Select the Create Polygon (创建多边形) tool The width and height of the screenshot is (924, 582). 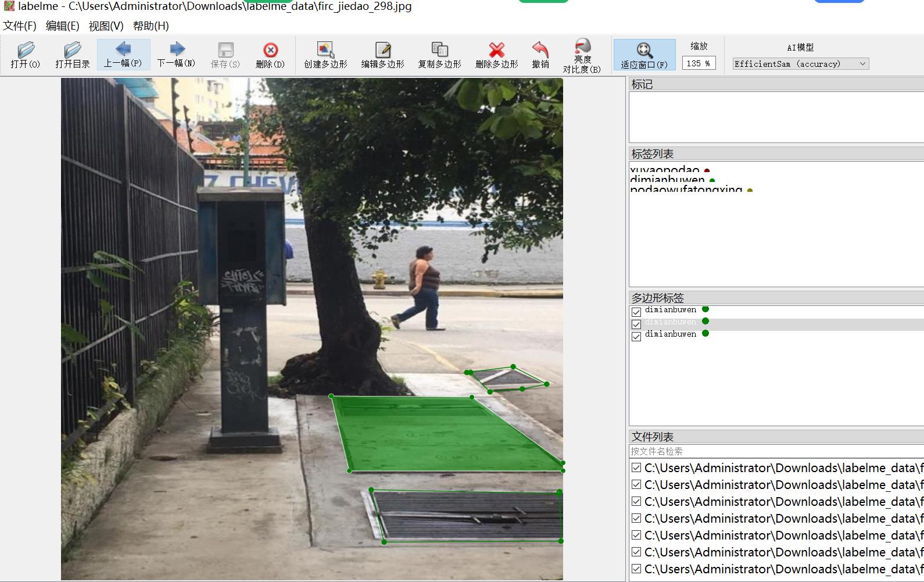tap(325, 55)
